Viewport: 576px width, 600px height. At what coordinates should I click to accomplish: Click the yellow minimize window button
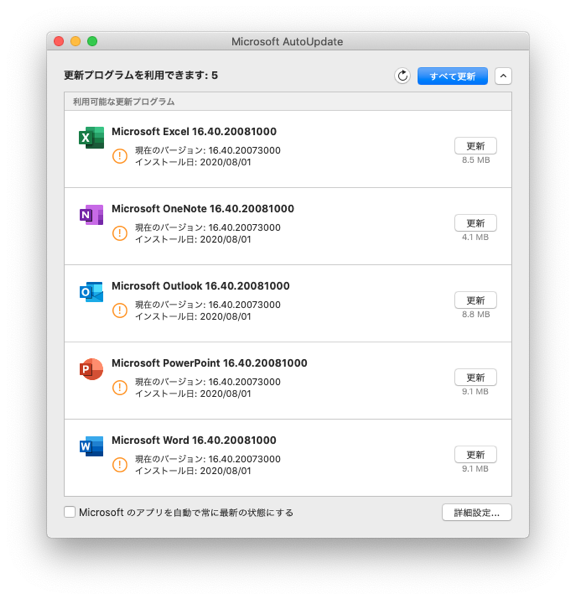pyautogui.click(x=75, y=41)
